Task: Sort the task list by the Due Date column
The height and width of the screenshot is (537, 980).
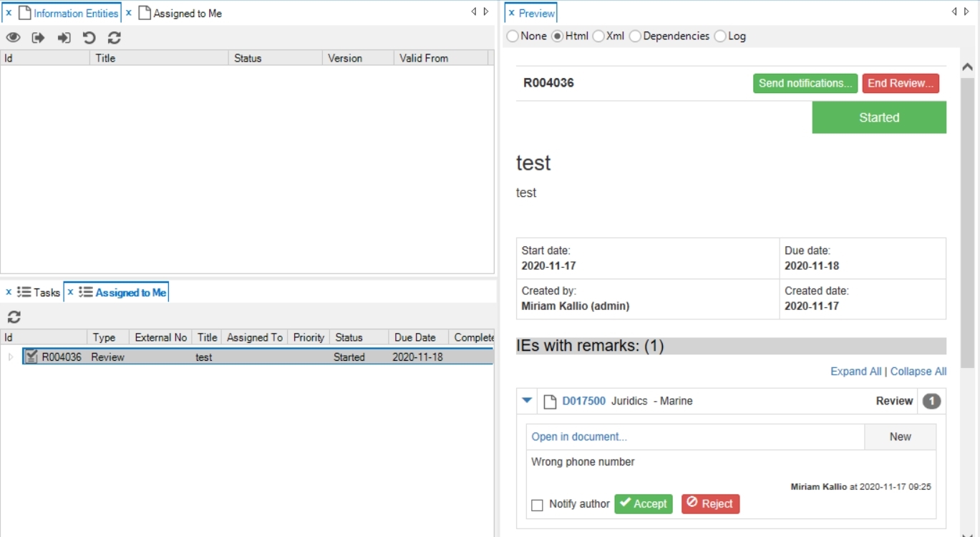Action: 414,337
